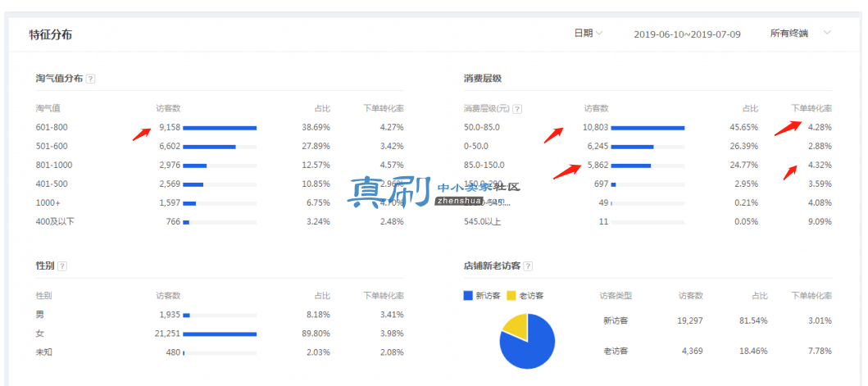Toggle the yellow 老访客 legend item

point(525,296)
